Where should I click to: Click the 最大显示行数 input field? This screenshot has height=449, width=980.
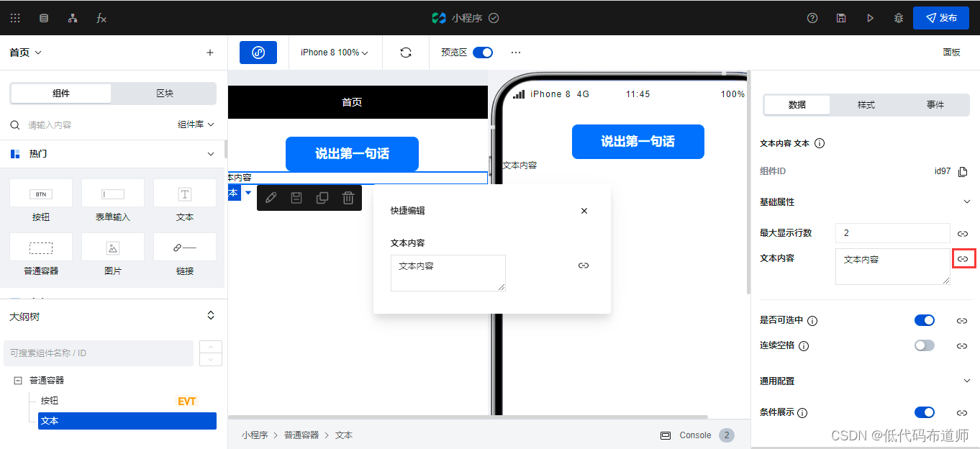(893, 233)
